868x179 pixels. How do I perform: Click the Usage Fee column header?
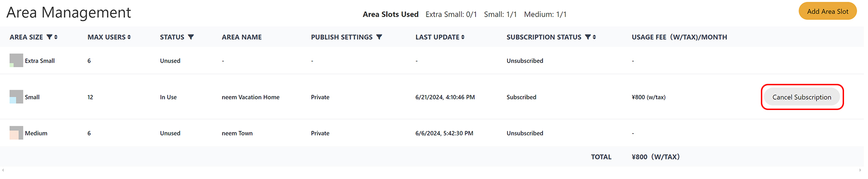coord(679,37)
